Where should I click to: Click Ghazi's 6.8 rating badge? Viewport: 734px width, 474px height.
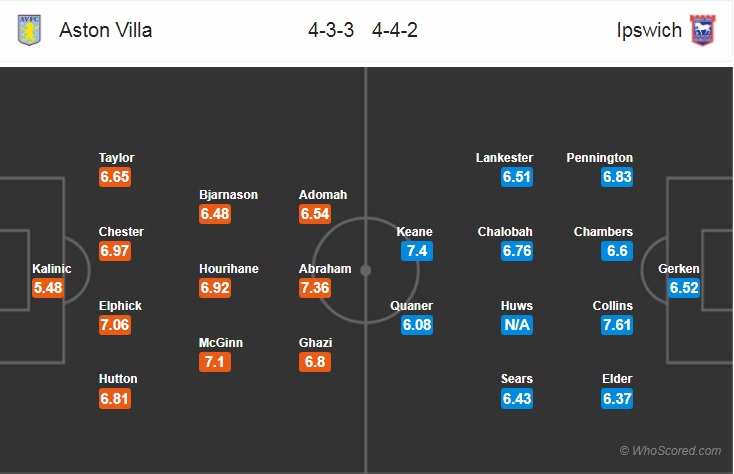(x=315, y=362)
